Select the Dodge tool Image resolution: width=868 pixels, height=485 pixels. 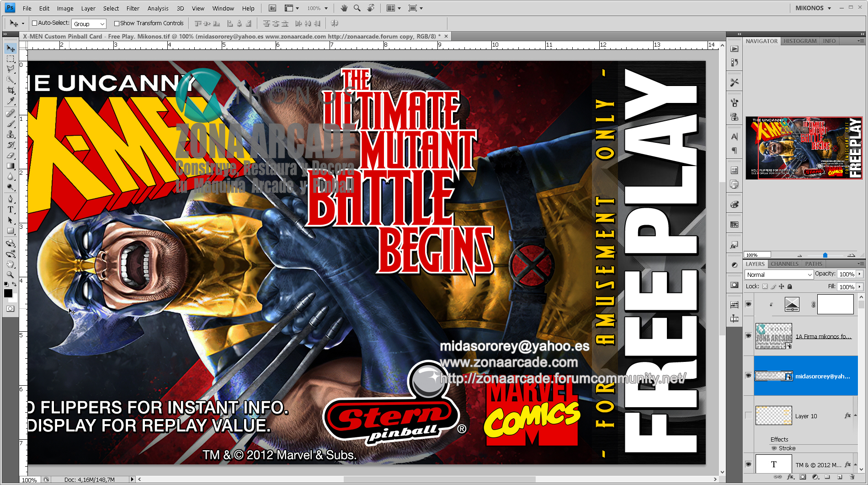11,187
